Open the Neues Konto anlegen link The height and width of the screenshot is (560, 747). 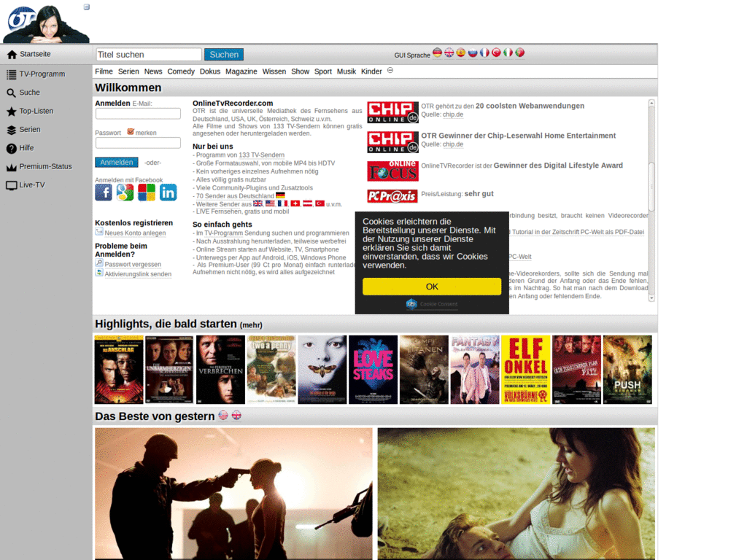point(135,233)
